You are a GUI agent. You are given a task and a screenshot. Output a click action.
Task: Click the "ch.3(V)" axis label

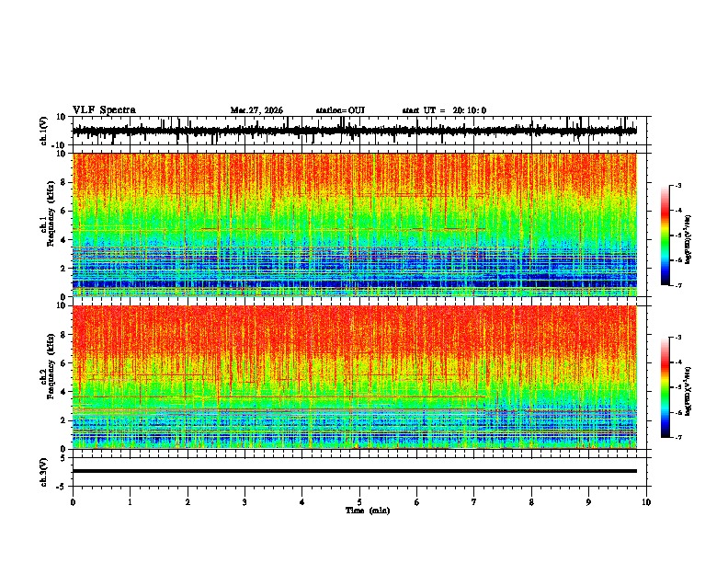[44, 473]
